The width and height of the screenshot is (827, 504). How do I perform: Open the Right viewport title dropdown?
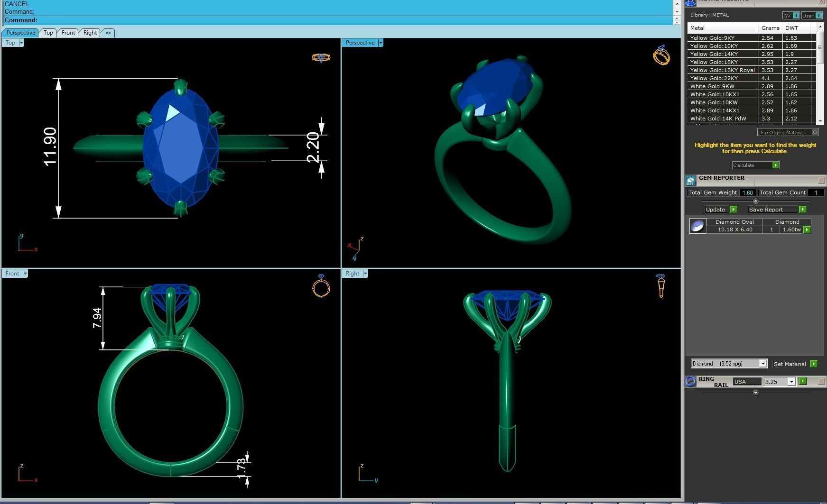tap(365, 274)
